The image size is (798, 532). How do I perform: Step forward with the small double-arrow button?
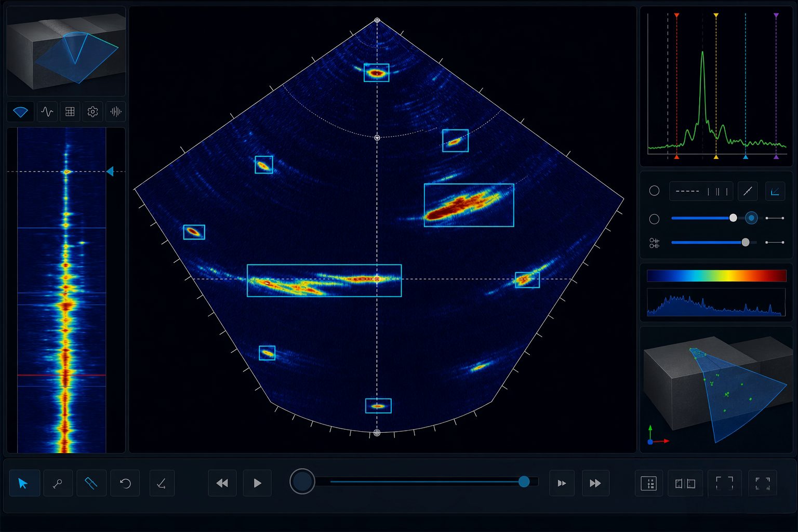point(562,483)
